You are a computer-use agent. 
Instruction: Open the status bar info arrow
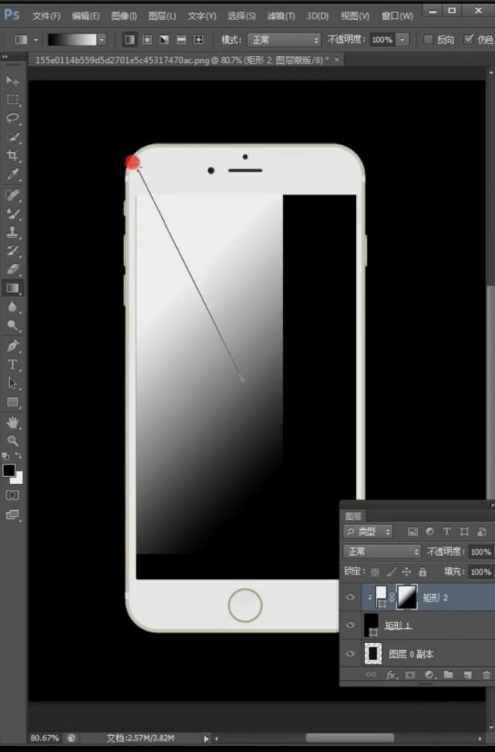point(206,739)
